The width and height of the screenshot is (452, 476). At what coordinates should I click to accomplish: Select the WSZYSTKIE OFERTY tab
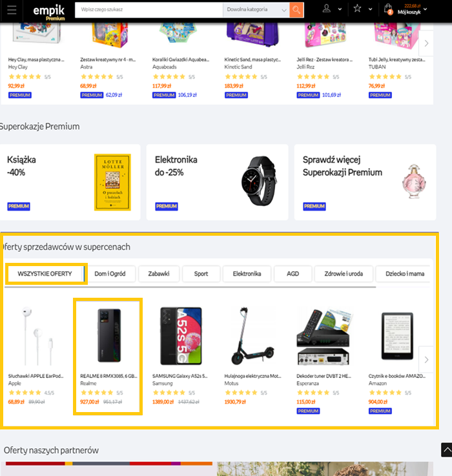(45, 274)
